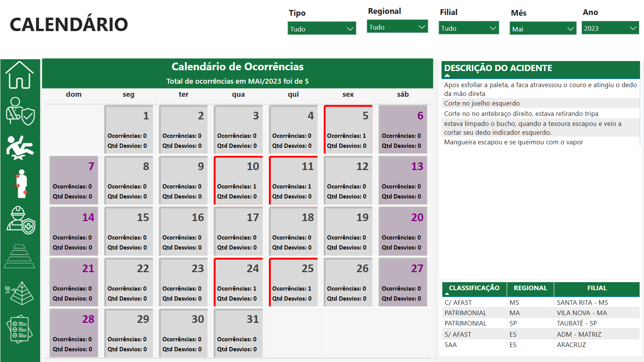Click classification cell 'SAA'

coord(451,345)
